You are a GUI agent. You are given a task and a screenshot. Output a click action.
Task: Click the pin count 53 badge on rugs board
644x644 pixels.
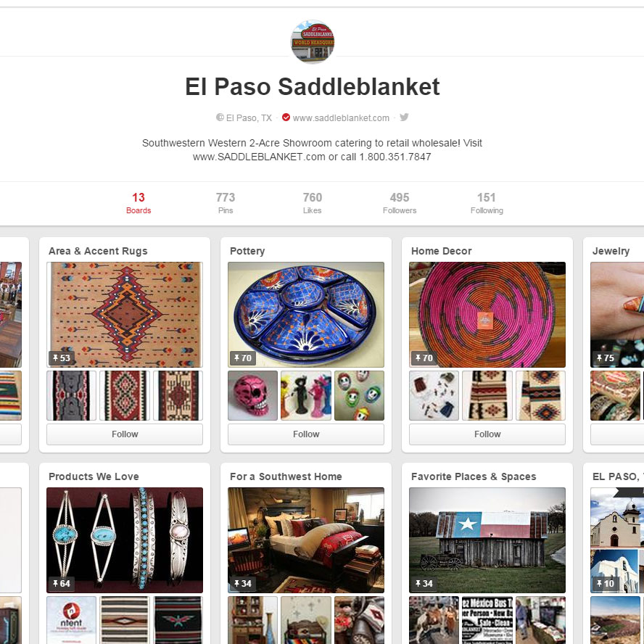(62, 358)
